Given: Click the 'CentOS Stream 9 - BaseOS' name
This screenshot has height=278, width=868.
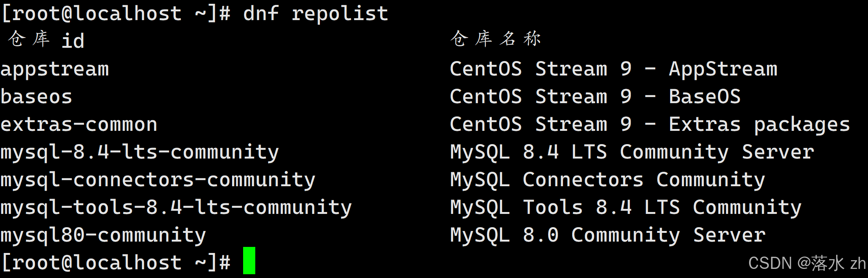Looking at the screenshot, I should (595, 97).
